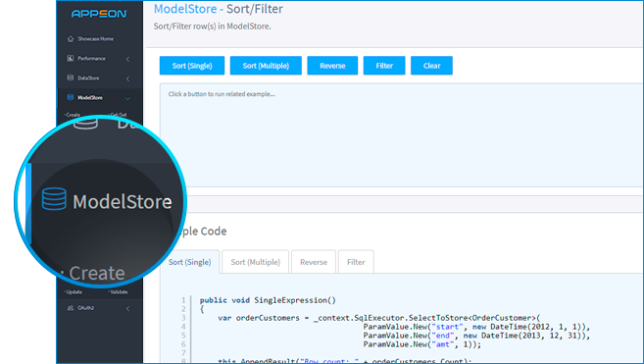The image size is (644, 364).
Task: Collapse the ModelStore menu chevron
Action: coord(127,98)
